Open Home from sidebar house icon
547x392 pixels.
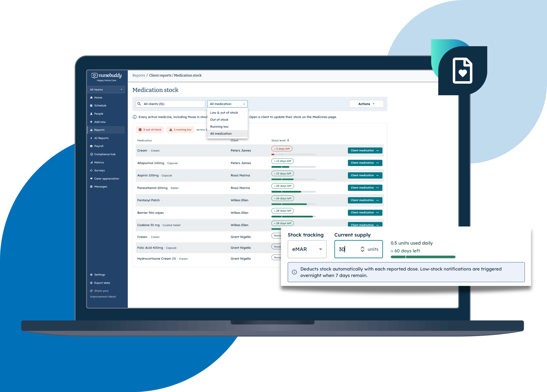click(x=91, y=98)
